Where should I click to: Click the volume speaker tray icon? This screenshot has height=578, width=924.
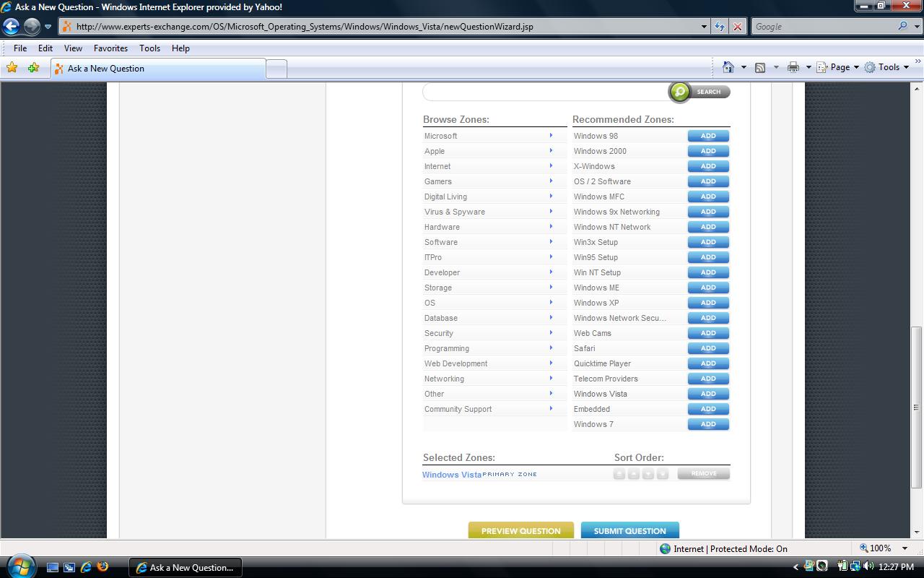tap(868, 566)
